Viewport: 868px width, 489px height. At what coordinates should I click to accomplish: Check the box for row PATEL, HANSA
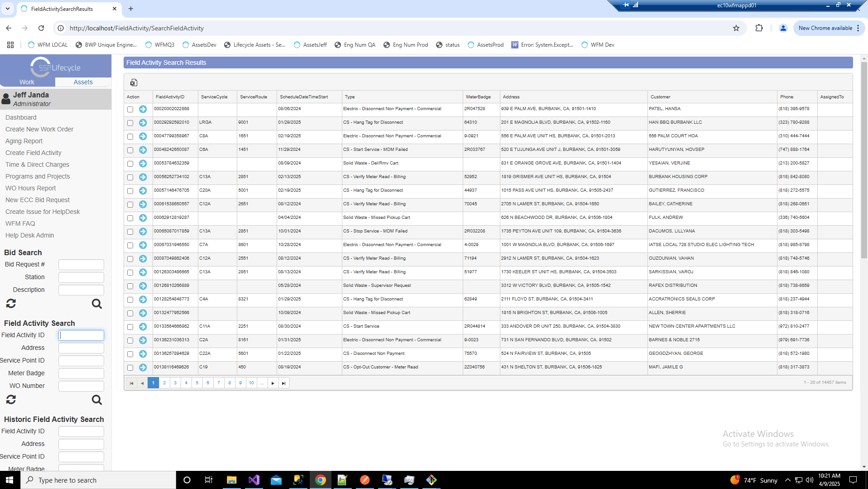pos(130,109)
